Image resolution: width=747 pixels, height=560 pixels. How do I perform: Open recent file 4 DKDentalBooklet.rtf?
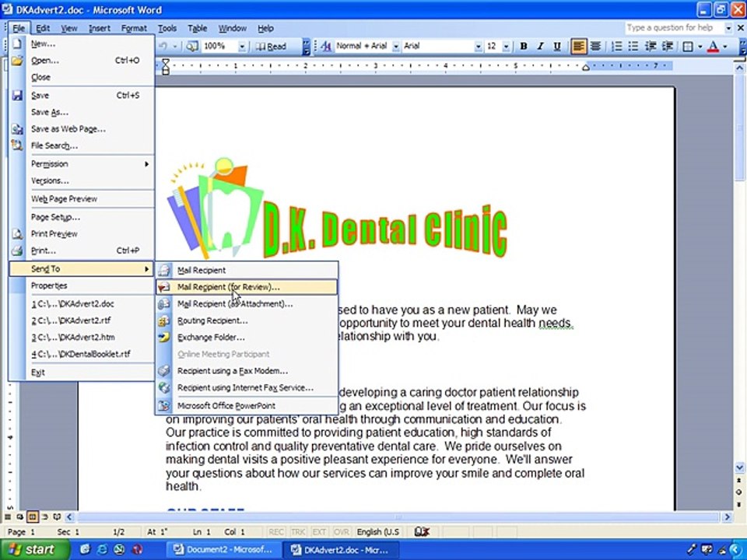82,354
